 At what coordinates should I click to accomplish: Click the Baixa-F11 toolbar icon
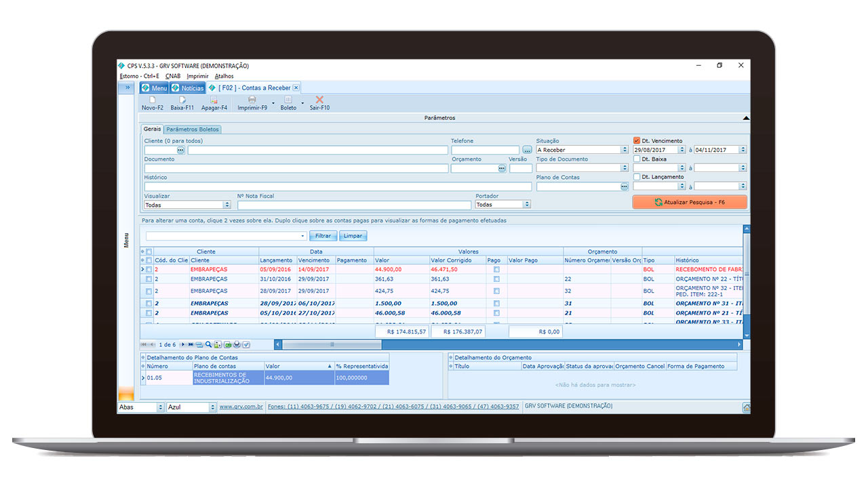pyautogui.click(x=182, y=100)
